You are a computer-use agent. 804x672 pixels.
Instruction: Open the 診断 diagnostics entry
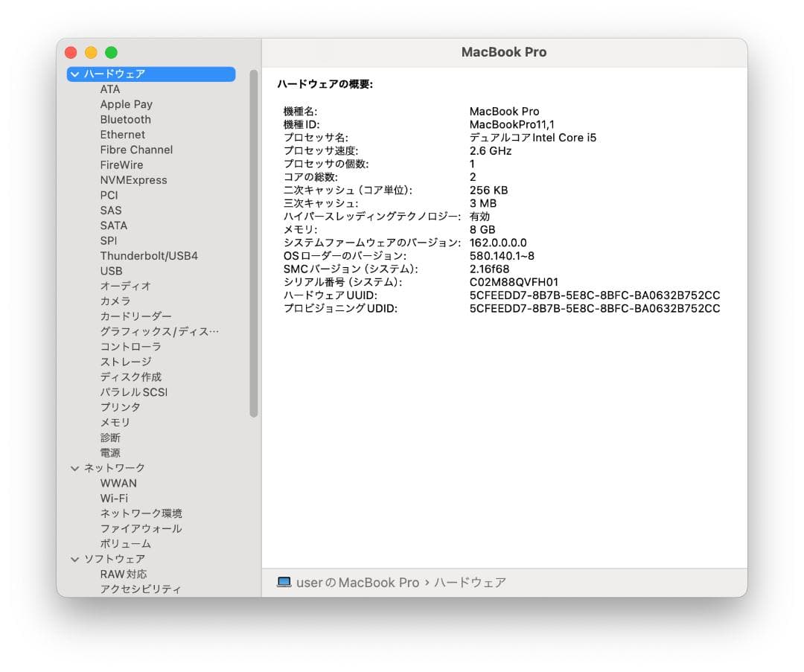[110, 438]
